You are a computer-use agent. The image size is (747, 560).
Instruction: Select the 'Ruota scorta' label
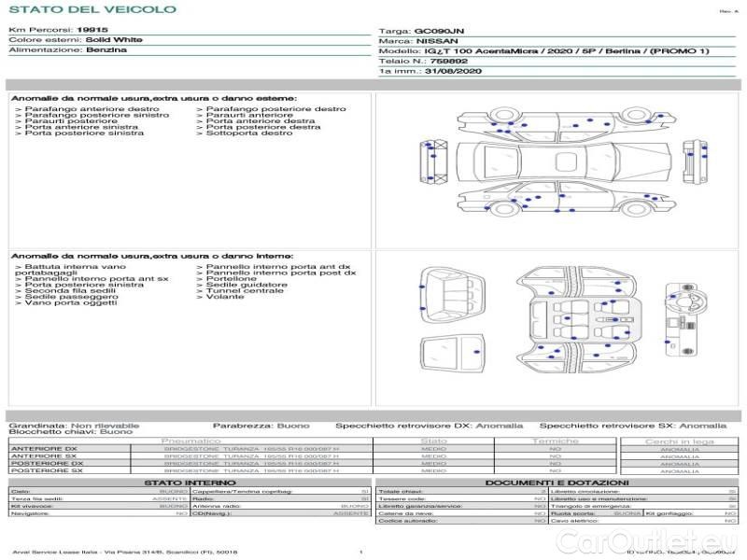573,514
